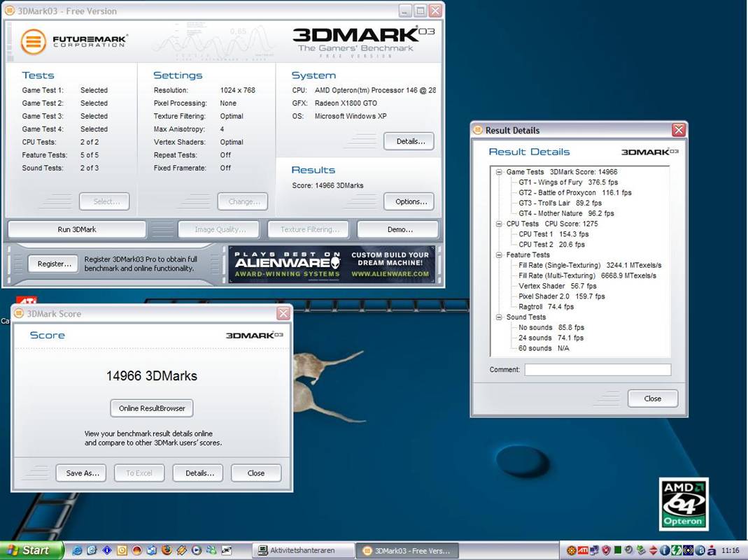Click the Comment input field
The width and height of the screenshot is (748, 560).
click(x=598, y=369)
